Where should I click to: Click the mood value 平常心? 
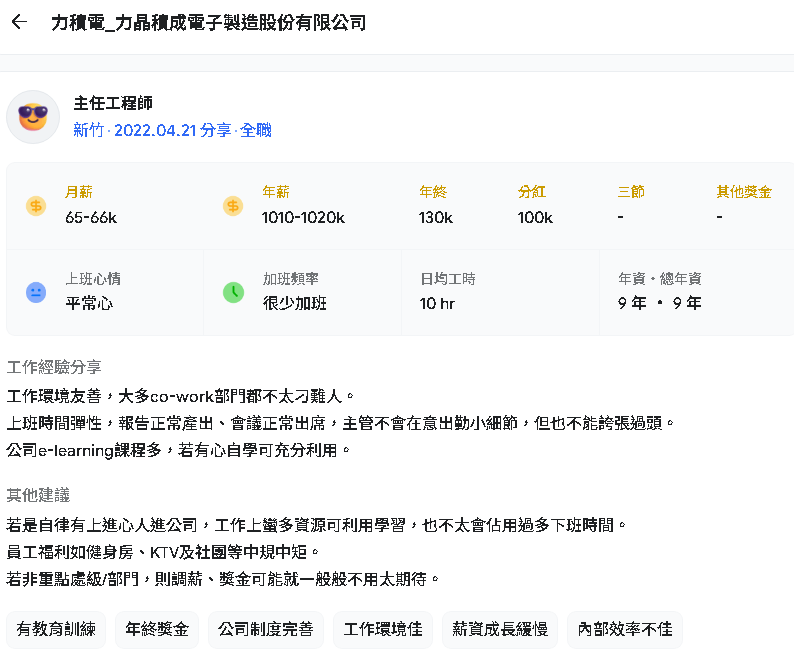[x=89, y=303]
